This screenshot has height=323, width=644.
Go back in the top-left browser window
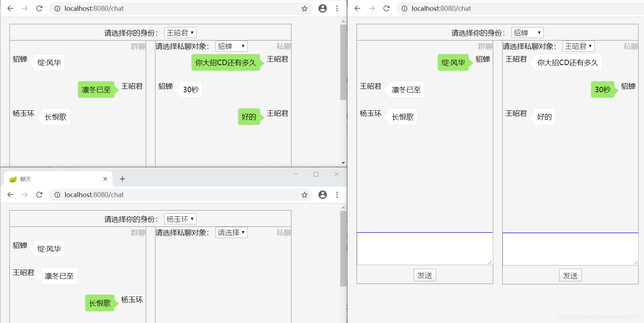[x=10, y=8]
